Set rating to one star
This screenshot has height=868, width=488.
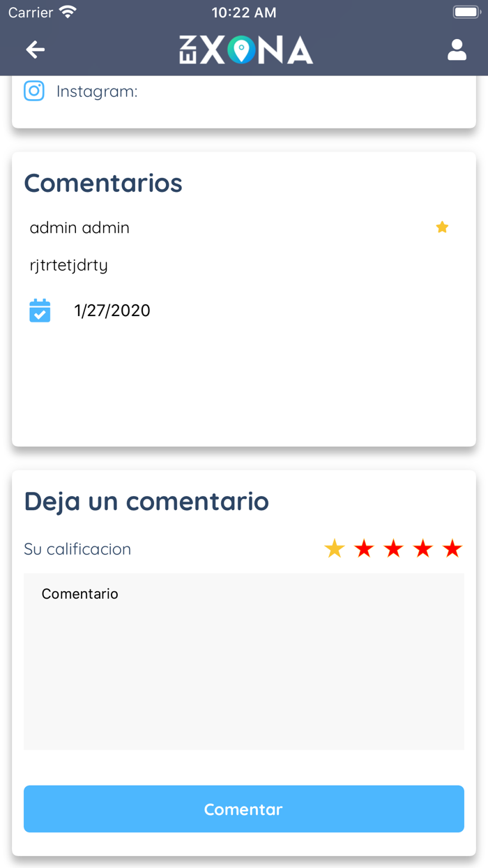335,549
